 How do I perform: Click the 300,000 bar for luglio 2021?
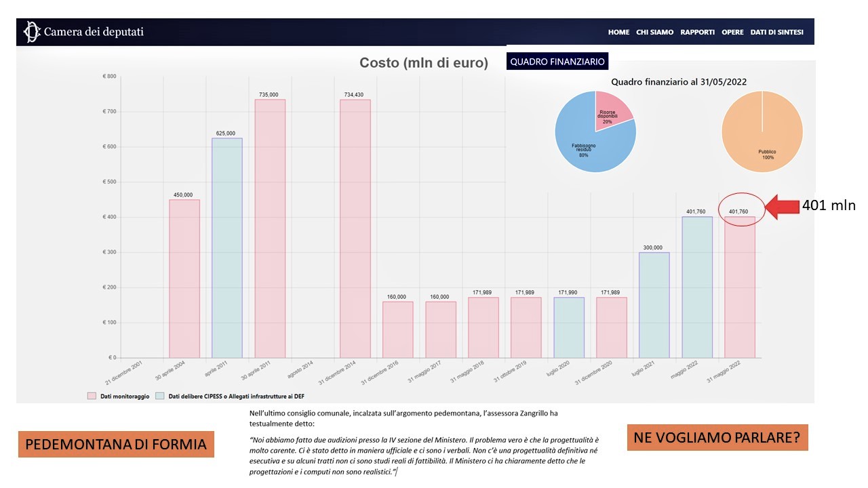point(654,305)
